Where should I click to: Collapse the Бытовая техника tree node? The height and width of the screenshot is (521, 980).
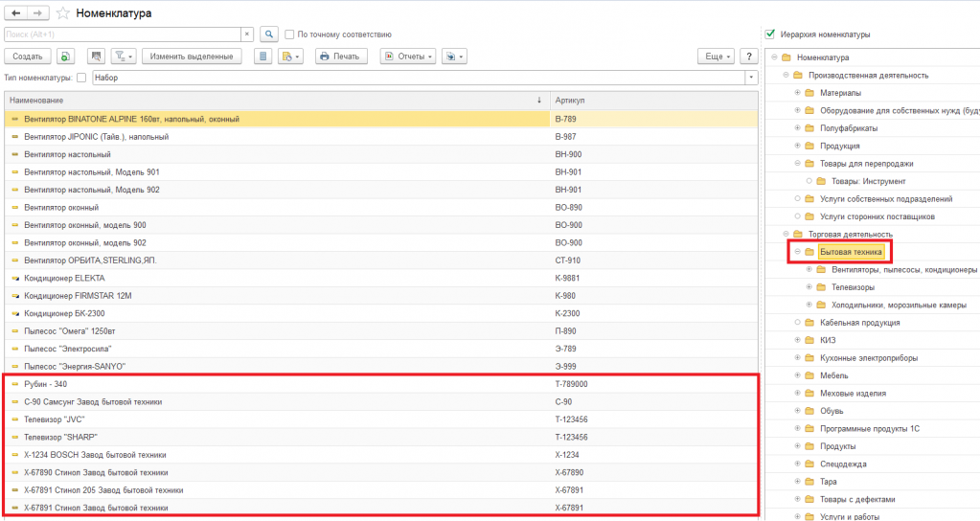point(797,252)
